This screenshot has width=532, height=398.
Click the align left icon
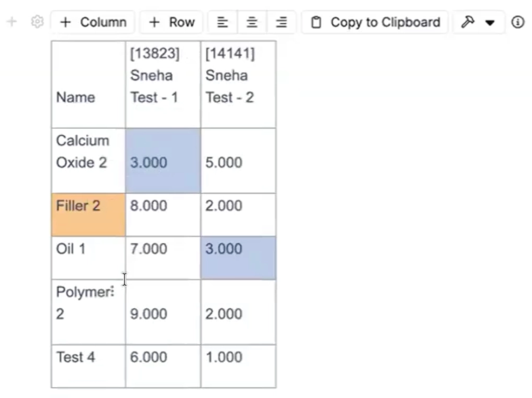point(223,23)
